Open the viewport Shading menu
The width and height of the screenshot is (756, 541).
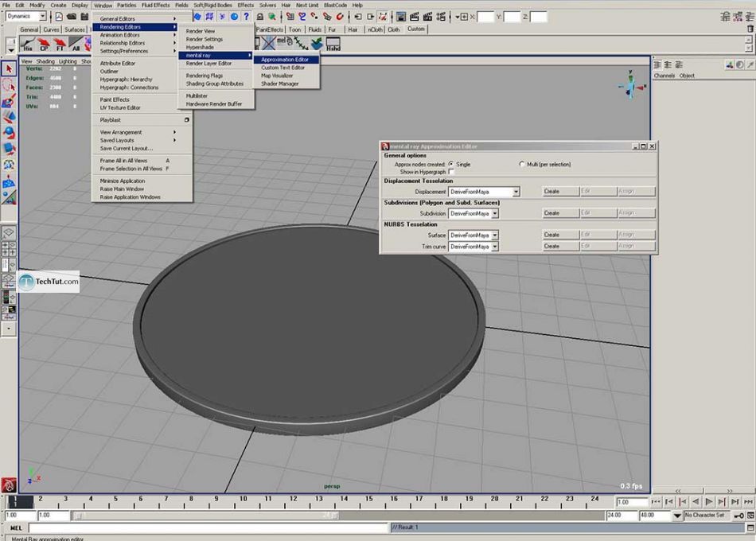click(x=45, y=61)
